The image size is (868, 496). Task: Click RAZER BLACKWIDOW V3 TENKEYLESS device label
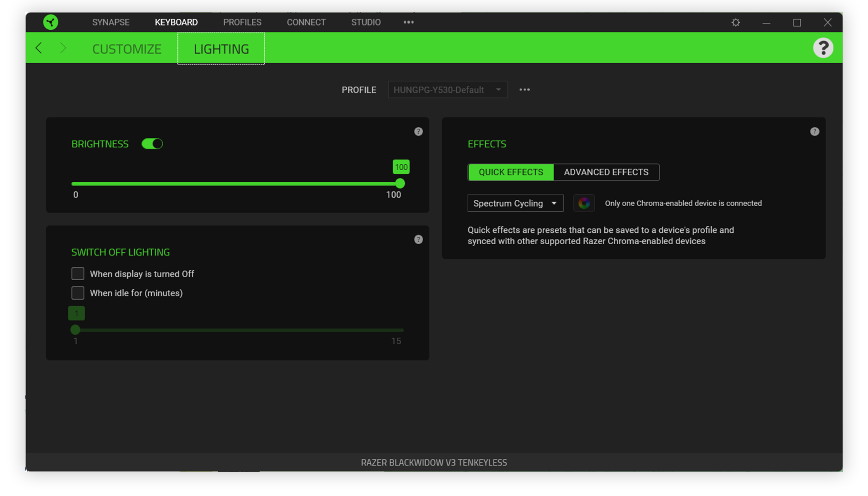click(434, 463)
